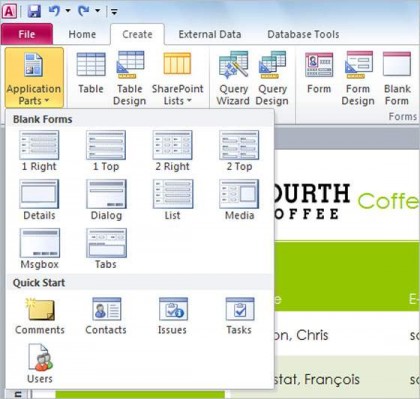Add the Issues Quick Start part
The height and width of the screenshot is (399, 420).
[x=172, y=316]
